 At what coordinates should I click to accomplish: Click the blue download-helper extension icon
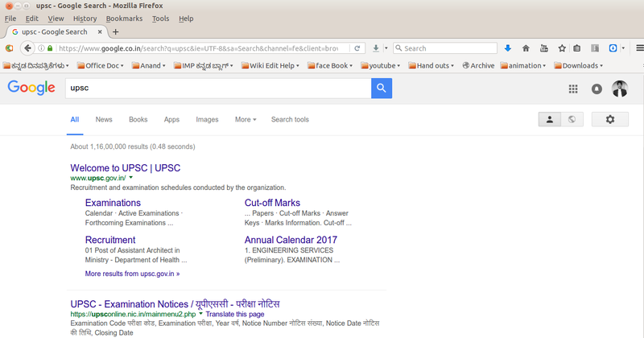click(613, 48)
